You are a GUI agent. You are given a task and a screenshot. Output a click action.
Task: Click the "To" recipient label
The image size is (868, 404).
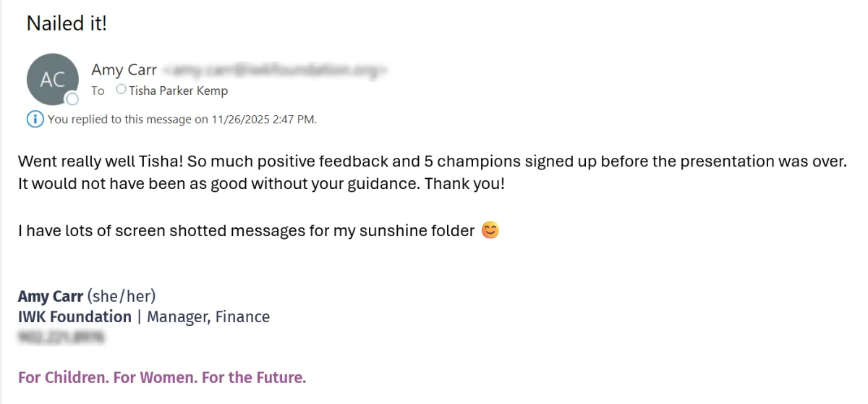(x=98, y=91)
